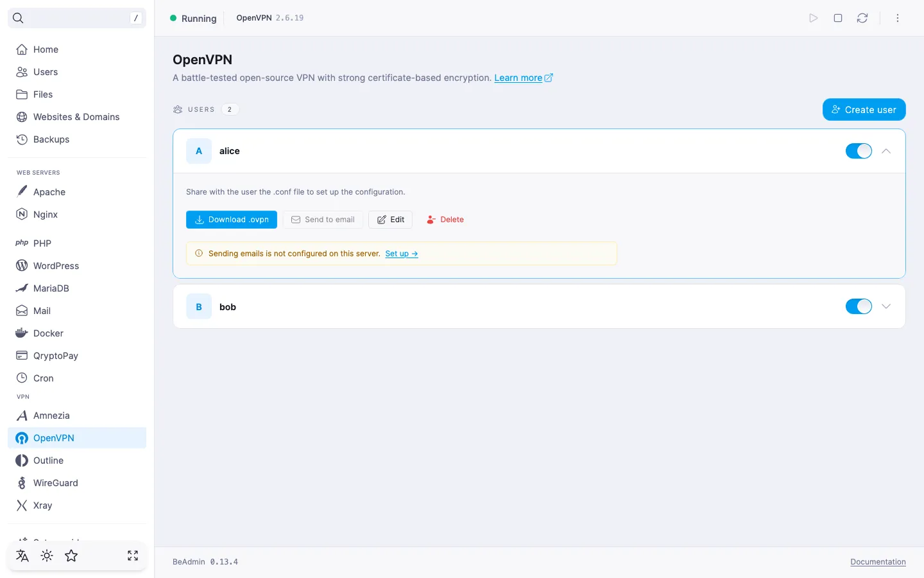Image resolution: width=924 pixels, height=578 pixels.
Task: Click the search input field
Action: pos(77,18)
